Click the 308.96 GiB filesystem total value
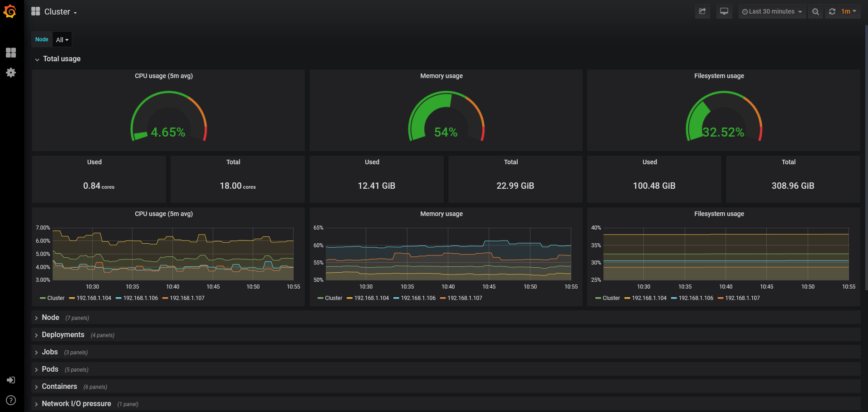 pyautogui.click(x=793, y=186)
